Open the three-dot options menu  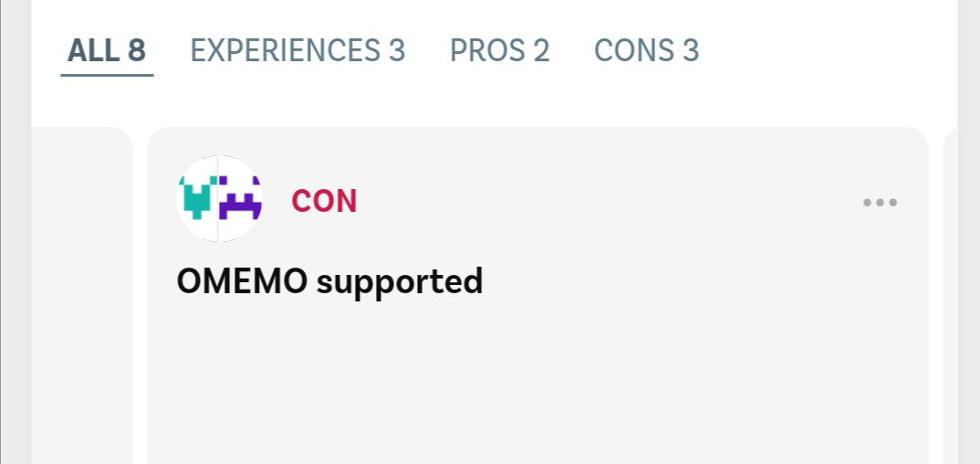pyautogui.click(x=880, y=202)
